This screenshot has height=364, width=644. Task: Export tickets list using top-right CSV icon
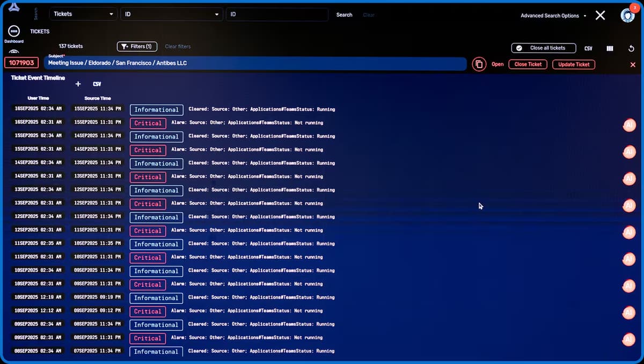click(x=588, y=48)
